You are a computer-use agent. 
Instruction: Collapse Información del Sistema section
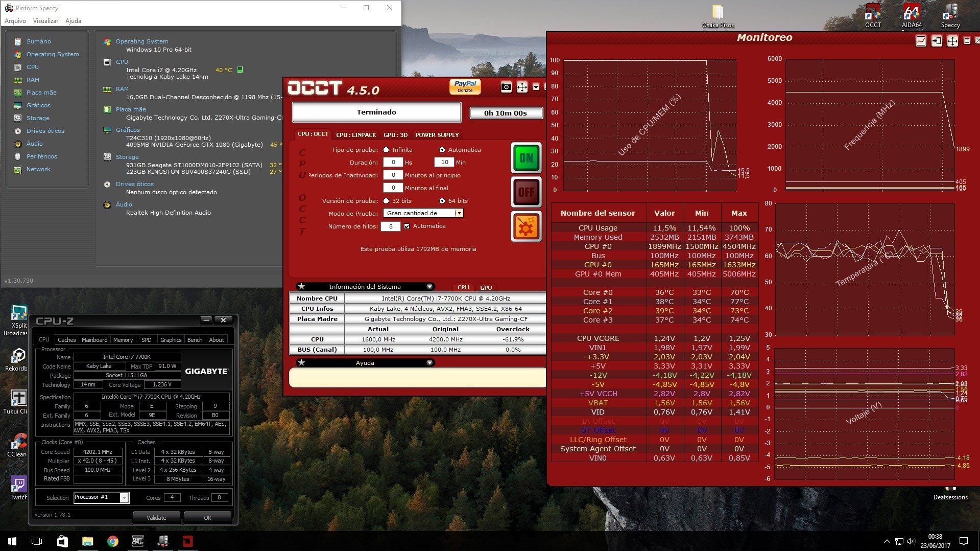[429, 287]
